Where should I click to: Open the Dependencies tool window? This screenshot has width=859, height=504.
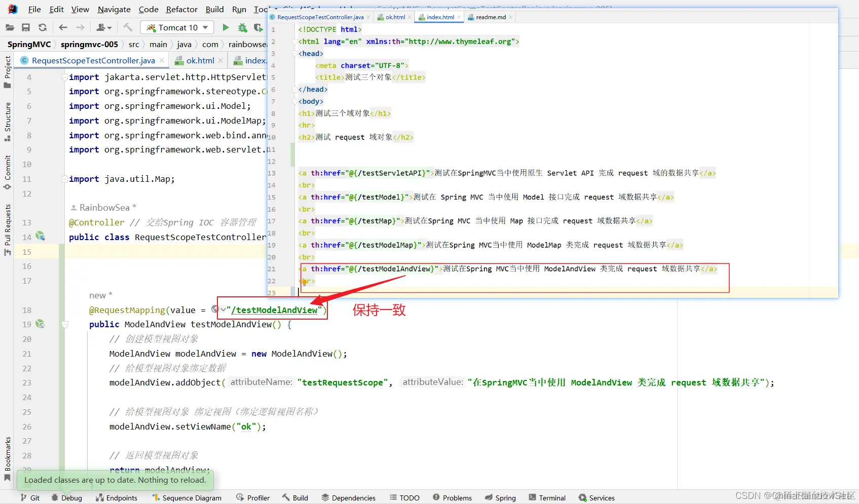click(349, 498)
